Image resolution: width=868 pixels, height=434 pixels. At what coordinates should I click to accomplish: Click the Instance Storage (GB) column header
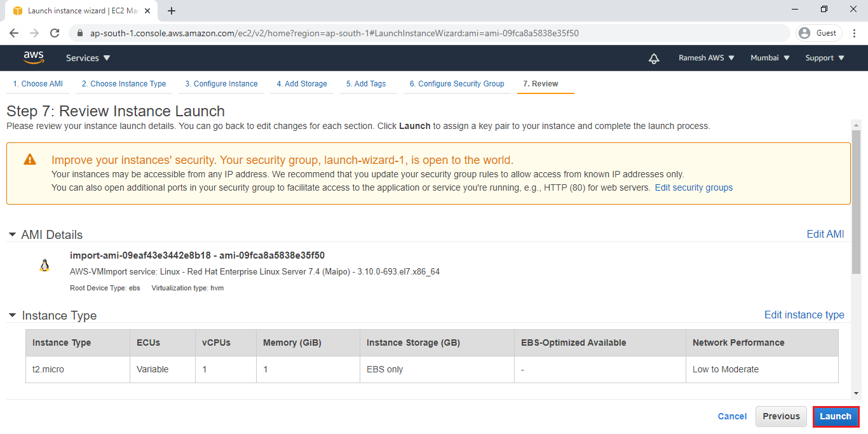coord(437,343)
